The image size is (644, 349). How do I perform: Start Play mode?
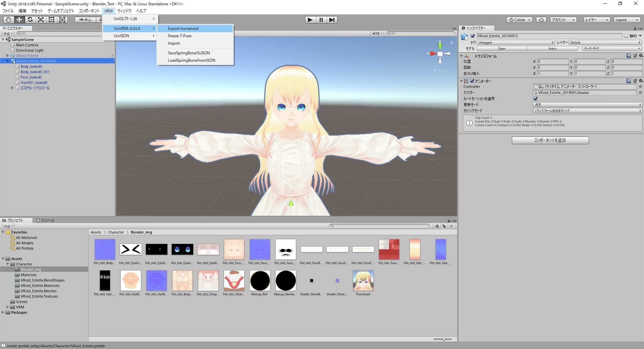310,20
